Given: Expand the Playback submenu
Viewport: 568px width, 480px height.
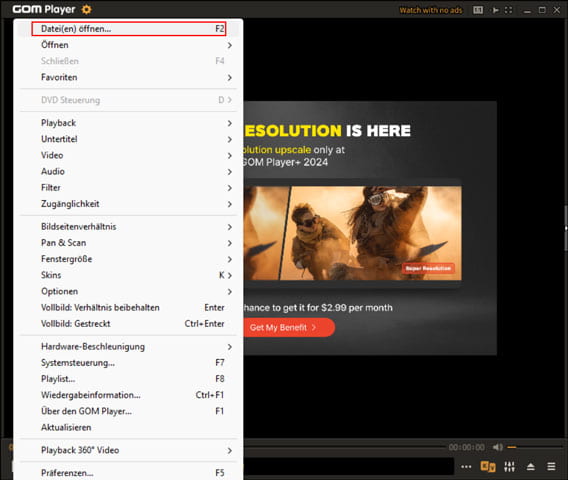Looking at the screenshot, I should point(129,123).
